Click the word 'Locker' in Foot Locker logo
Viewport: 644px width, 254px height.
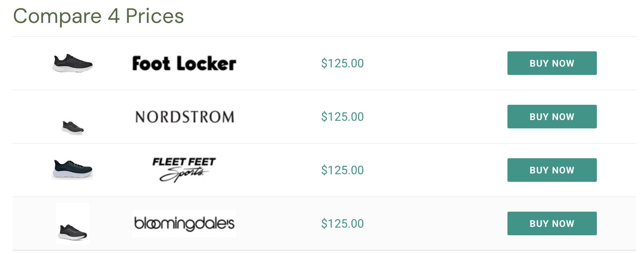pyautogui.click(x=206, y=63)
